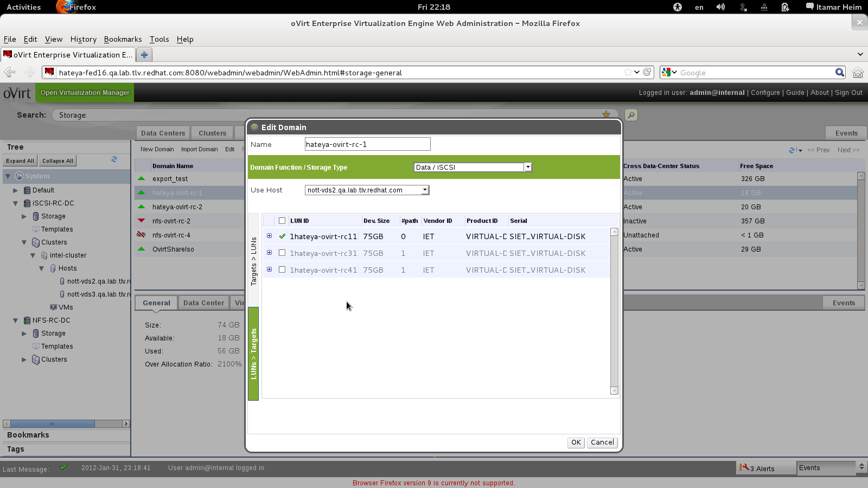Click red down arrow of nfs-ovirt-rc-2
868x488 pixels.
click(142, 221)
